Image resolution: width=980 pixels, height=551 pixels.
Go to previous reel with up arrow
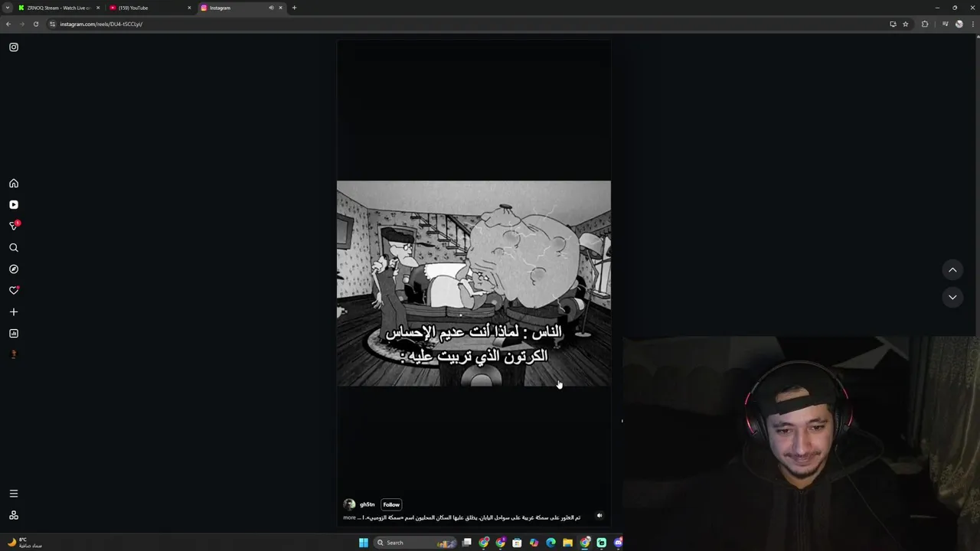(x=952, y=269)
